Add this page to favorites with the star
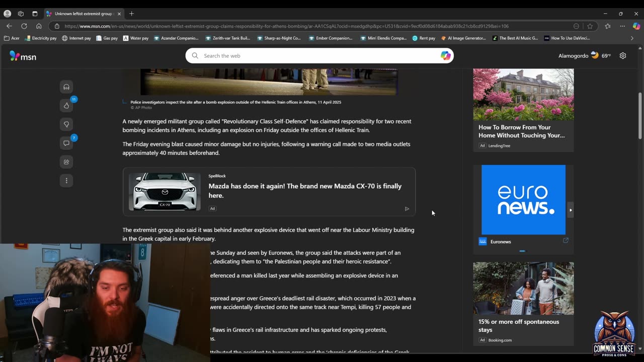644x362 pixels. click(x=590, y=26)
